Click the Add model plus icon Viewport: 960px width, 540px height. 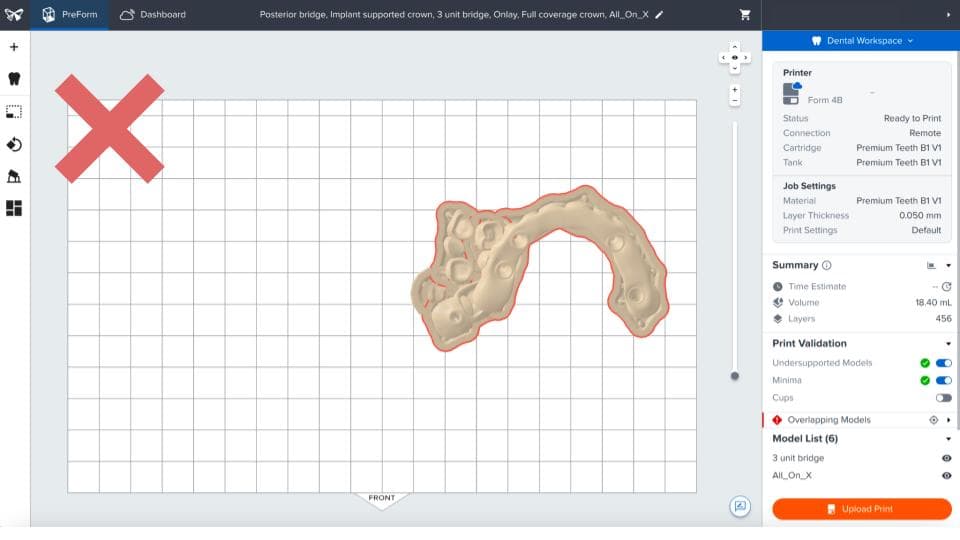[x=14, y=47]
